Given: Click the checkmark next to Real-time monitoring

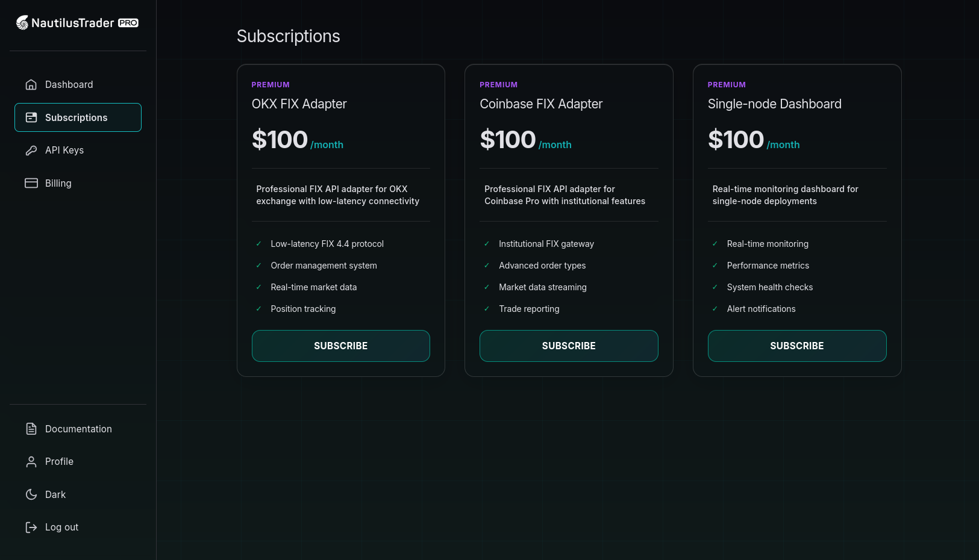Looking at the screenshot, I should click(715, 244).
